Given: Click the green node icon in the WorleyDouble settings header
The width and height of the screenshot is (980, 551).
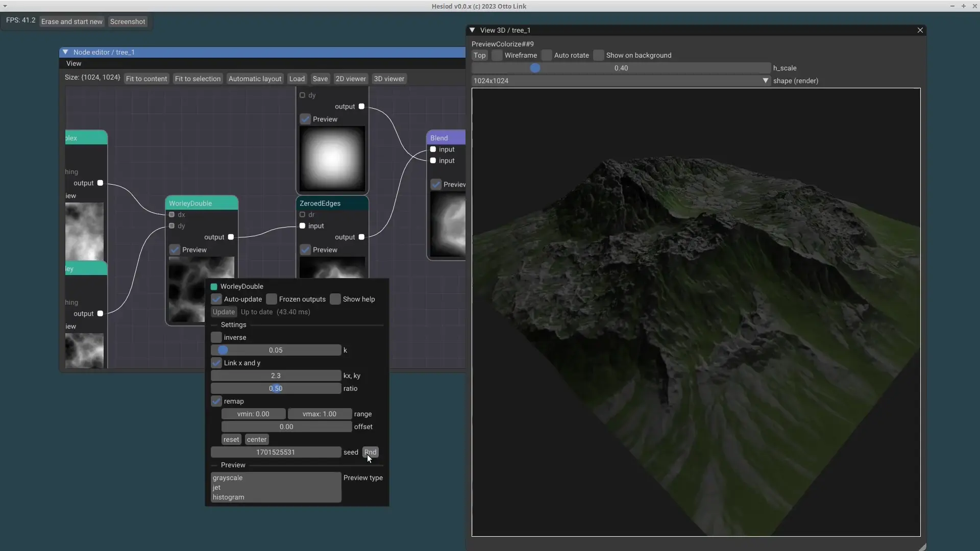Looking at the screenshot, I should coord(215,286).
